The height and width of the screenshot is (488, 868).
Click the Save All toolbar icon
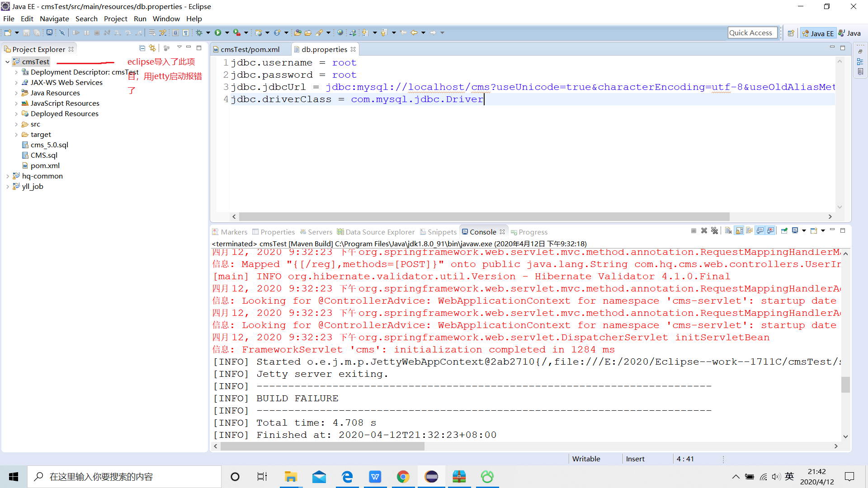tap(37, 33)
